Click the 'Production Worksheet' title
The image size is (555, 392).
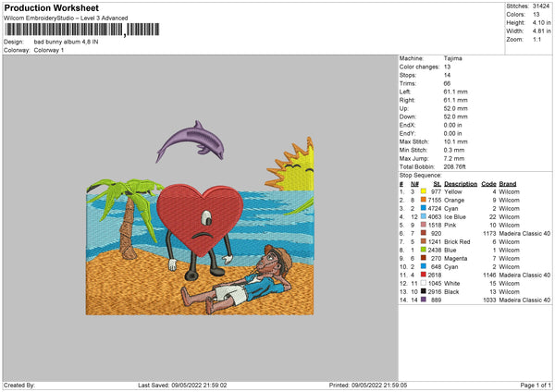click(51, 7)
